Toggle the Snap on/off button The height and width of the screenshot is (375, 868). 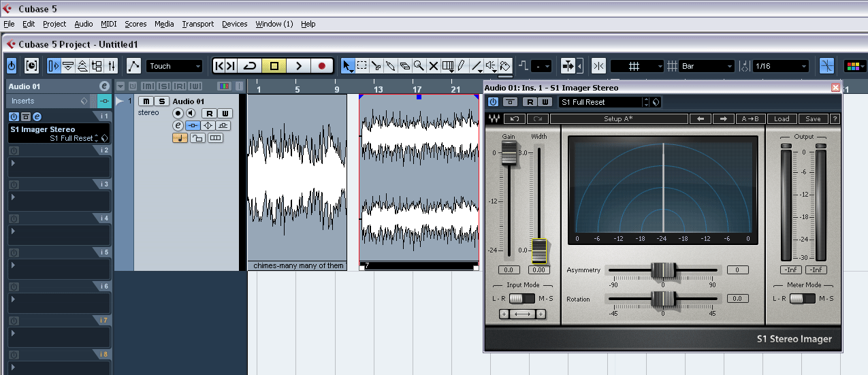598,66
